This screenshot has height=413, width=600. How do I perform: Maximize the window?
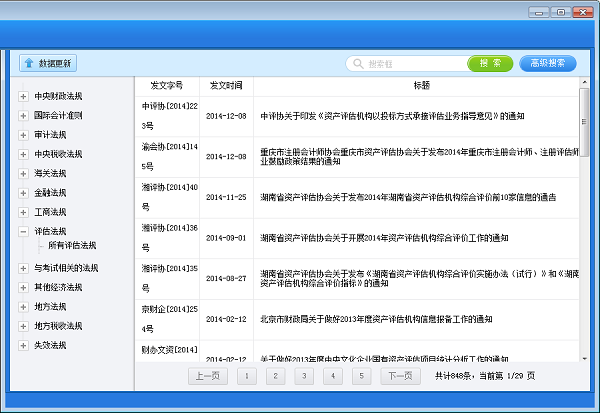[561, 13]
